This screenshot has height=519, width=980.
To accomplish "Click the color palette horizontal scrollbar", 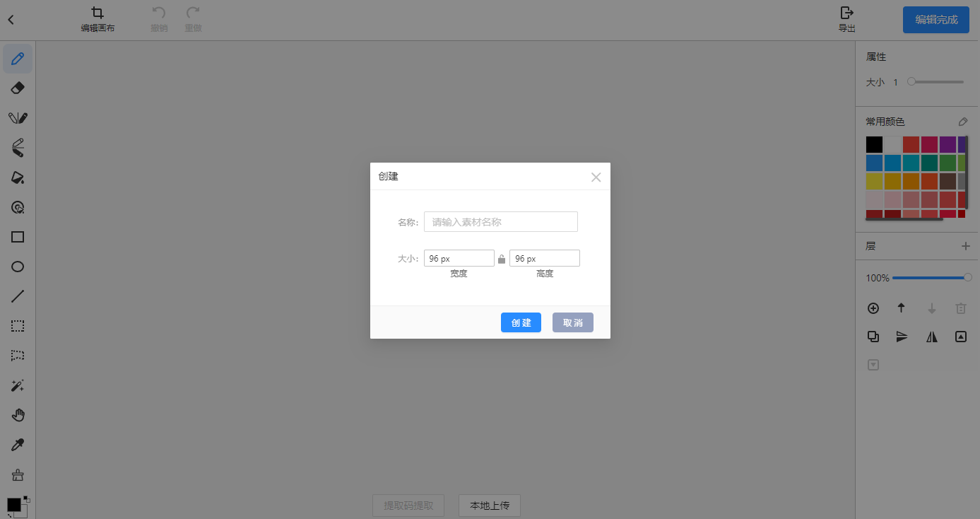I will (x=904, y=219).
